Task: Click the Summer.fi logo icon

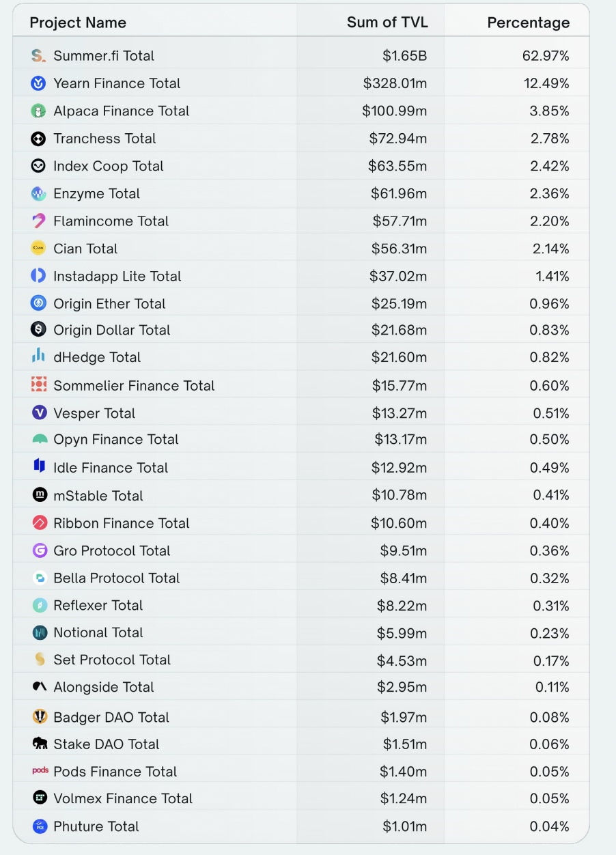Action: pos(39,56)
